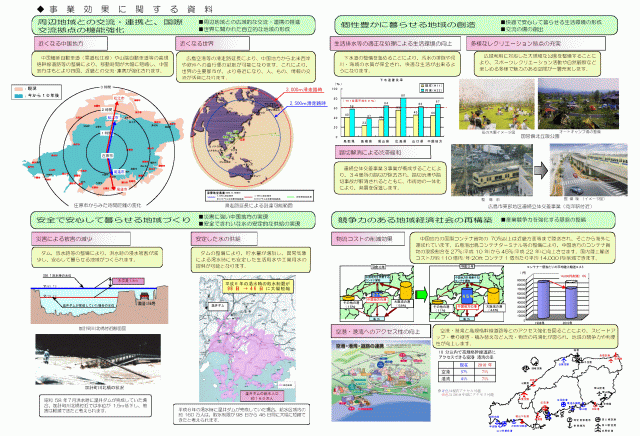640x436 pixels.
Task: Click the caption '国営備北丘陵公園'
Action: tap(540, 136)
